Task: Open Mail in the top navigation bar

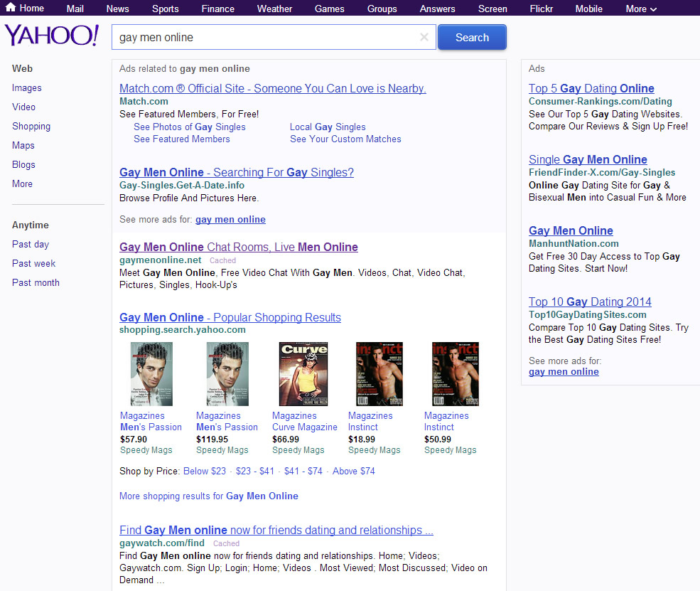Action: pyautogui.click(x=75, y=9)
